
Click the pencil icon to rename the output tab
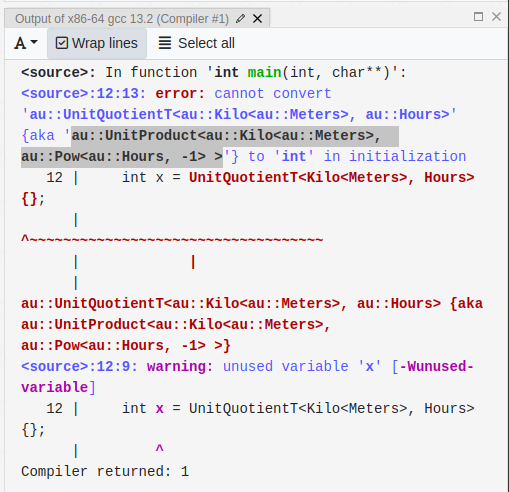pos(240,19)
